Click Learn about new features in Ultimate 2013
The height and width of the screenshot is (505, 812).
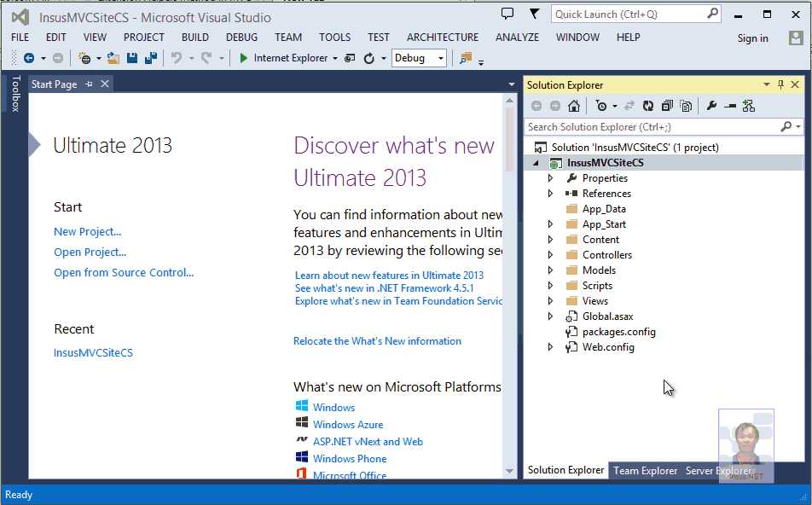390,276
